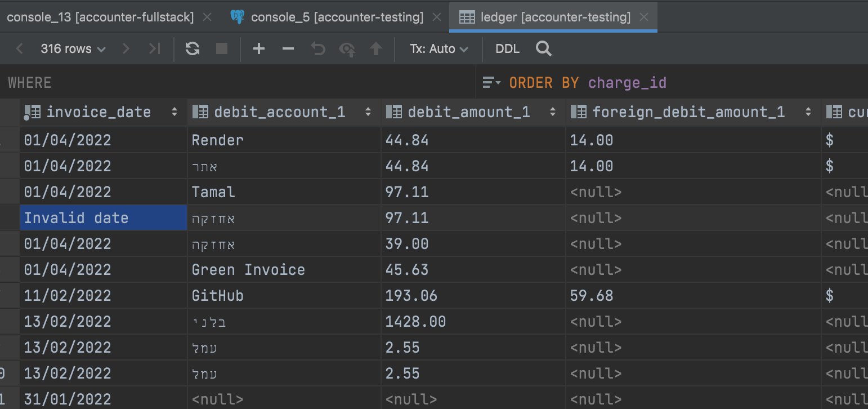
Task: Toggle sort arrows on invoice_date column
Action: click(175, 112)
